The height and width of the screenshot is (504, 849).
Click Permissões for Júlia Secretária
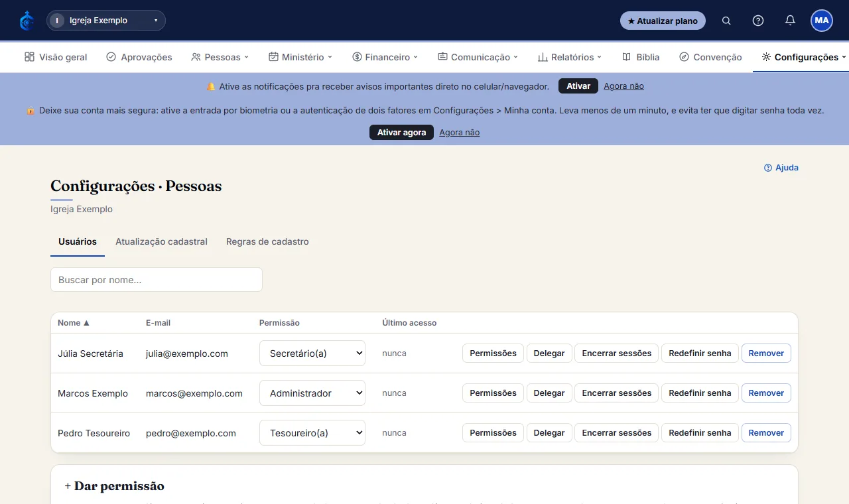click(493, 353)
